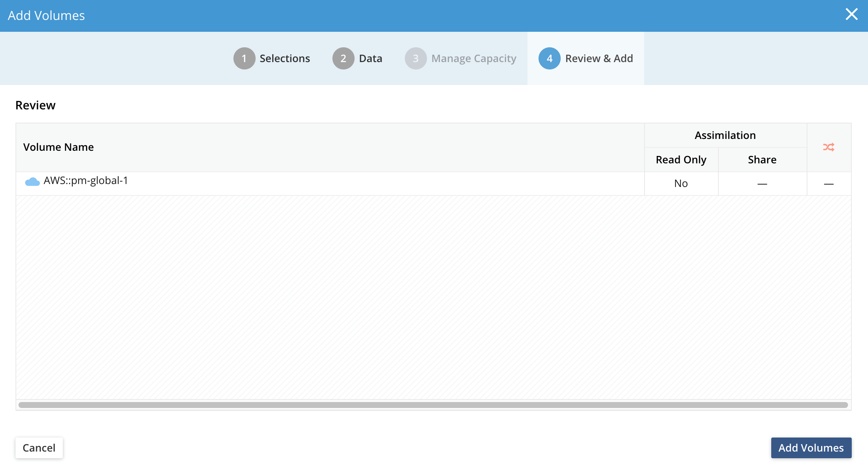The image size is (868, 473).
Task: Click the Read Only value No
Action: (x=681, y=184)
